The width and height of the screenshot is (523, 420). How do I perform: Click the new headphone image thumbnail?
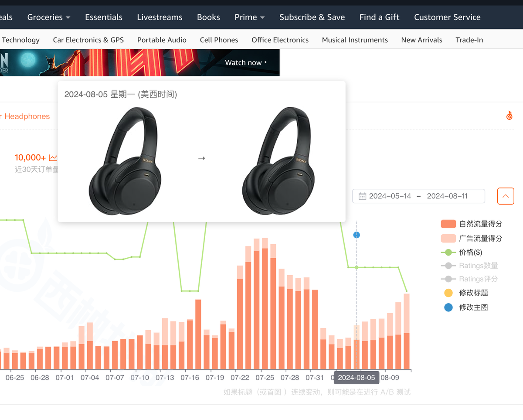click(278, 160)
